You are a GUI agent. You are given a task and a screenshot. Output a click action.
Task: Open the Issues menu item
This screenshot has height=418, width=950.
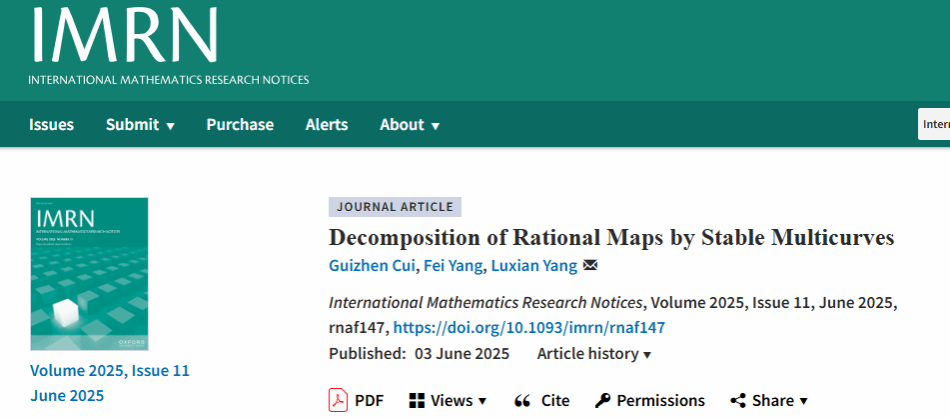pyautogui.click(x=51, y=125)
